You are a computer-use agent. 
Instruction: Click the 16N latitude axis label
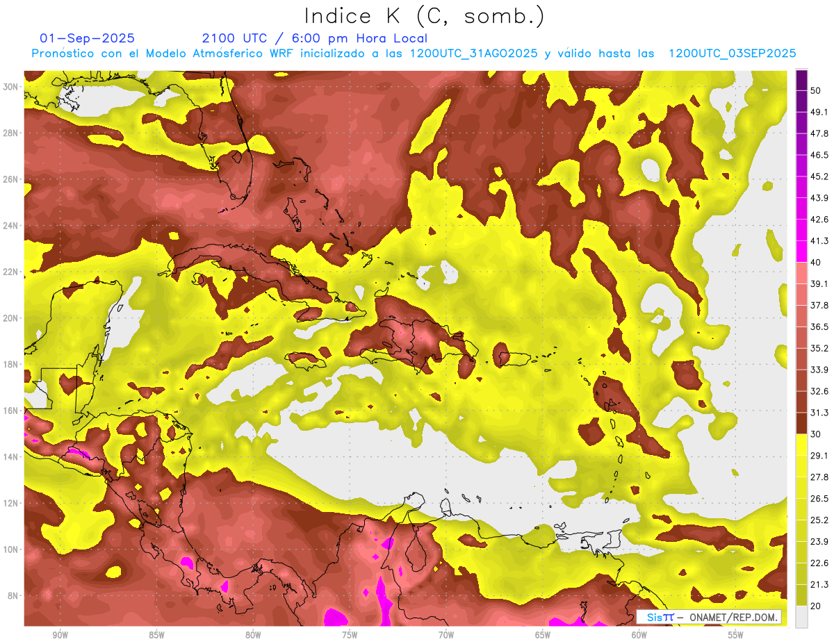pos(10,411)
